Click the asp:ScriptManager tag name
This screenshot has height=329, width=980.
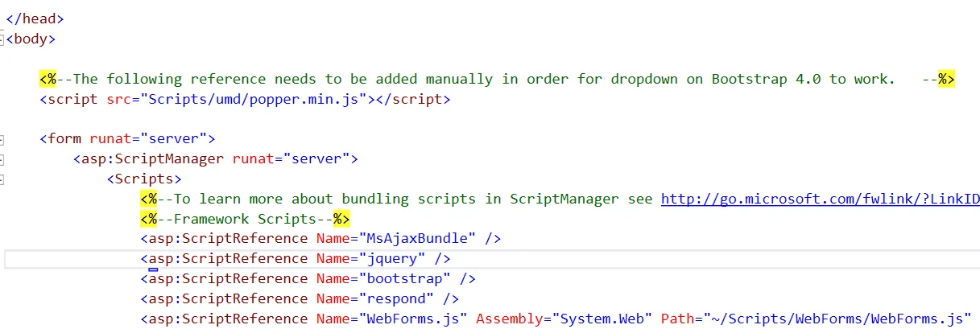(152, 158)
